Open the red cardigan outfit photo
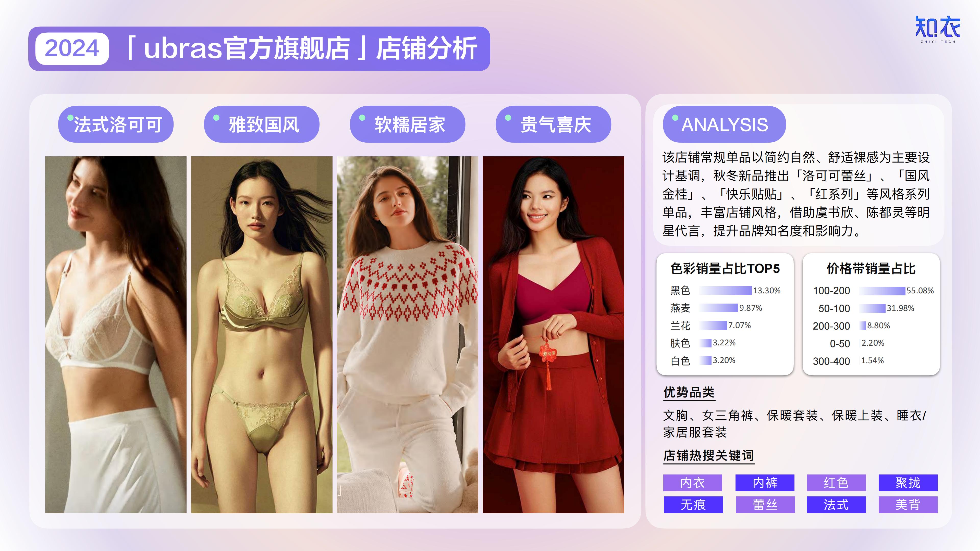Image resolution: width=980 pixels, height=551 pixels. coord(554,335)
